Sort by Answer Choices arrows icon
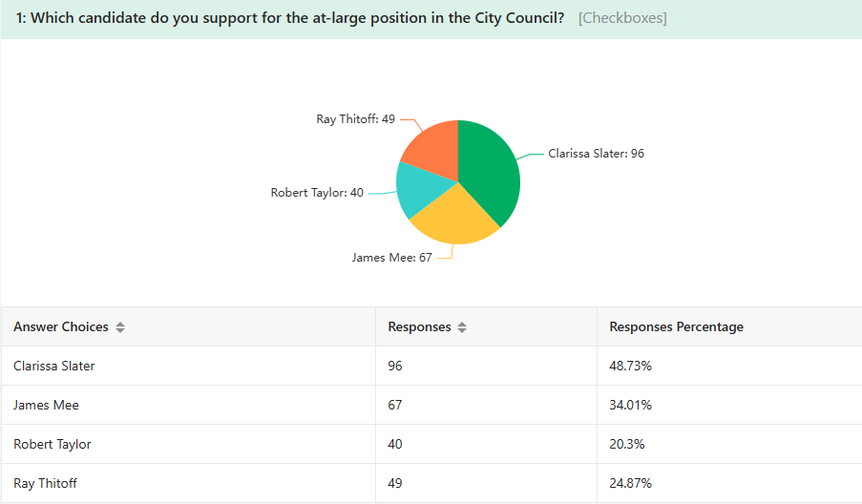This screenshot has height=504, width=862. point(120,327)
